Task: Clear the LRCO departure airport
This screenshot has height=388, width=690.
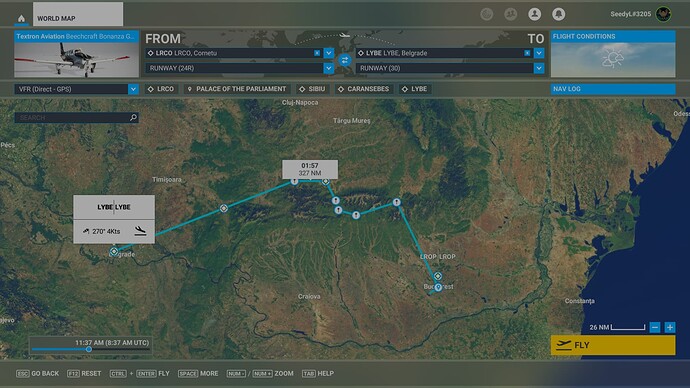Action: tap(317, 53)
